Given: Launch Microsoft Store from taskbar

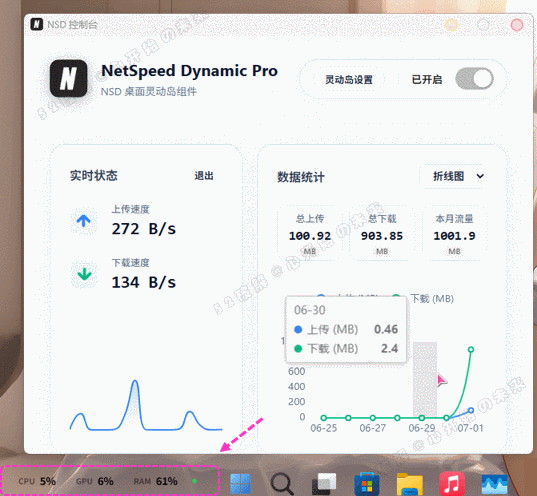Looking at the screenshot, I should tap(367, 484).
